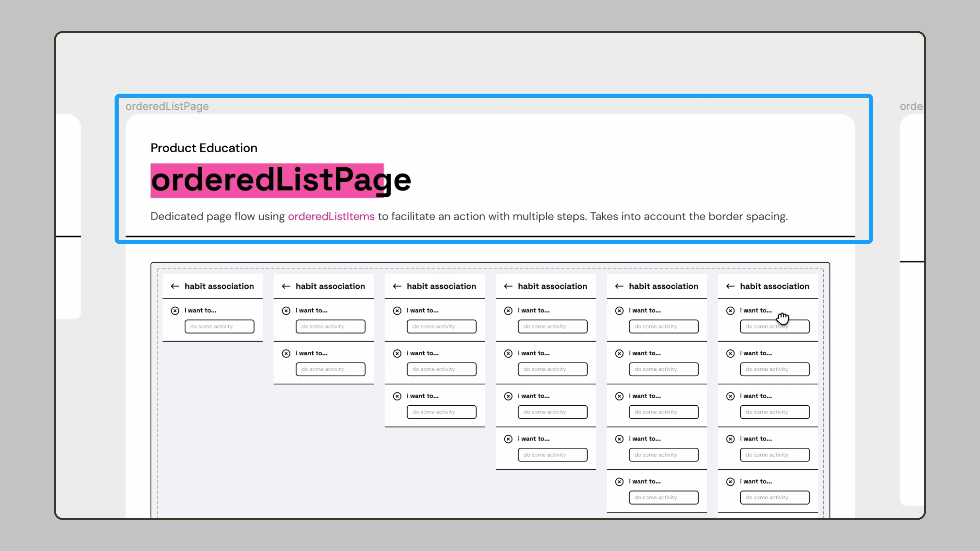Focus fifth activity input in fifth column
The width and height of the screenshot is (980, 551).
[664, 498]
